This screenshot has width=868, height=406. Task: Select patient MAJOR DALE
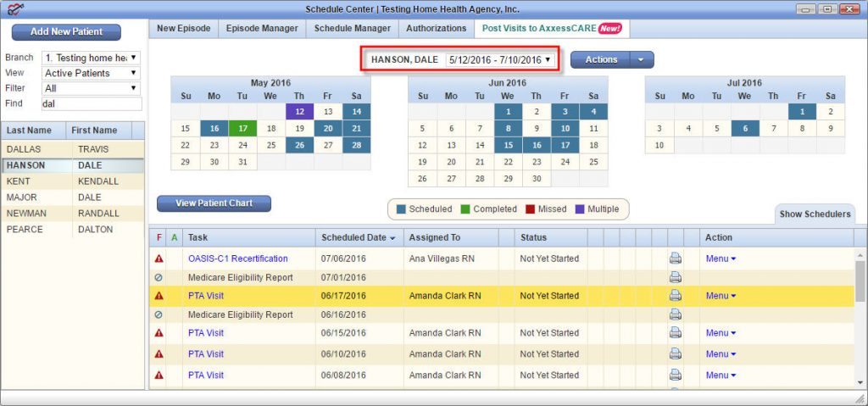pos(73,197)
